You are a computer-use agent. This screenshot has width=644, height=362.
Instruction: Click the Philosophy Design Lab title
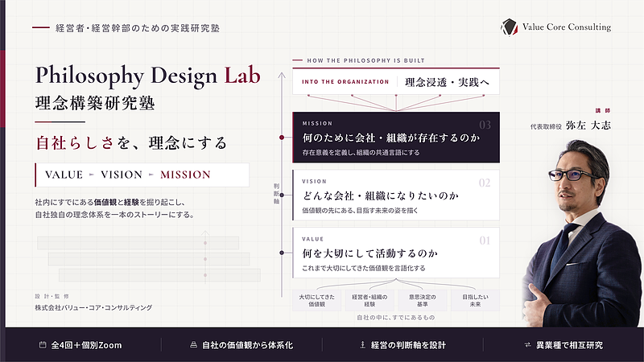[148, 76]
